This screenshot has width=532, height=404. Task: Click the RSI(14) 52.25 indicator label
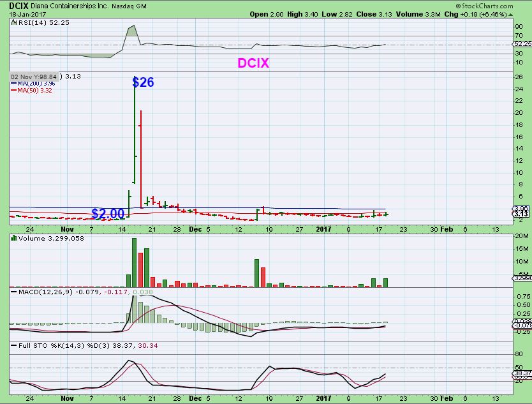[x=44, y=22]
